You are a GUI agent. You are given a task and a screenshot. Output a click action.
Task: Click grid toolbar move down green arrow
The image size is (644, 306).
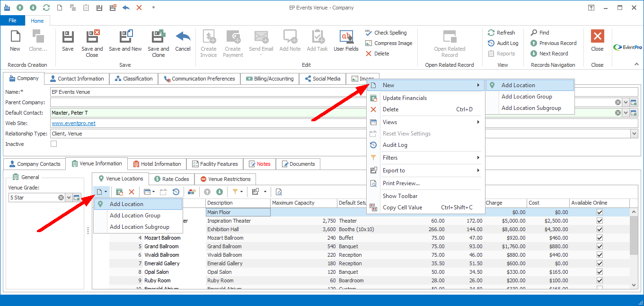(220, 192)
